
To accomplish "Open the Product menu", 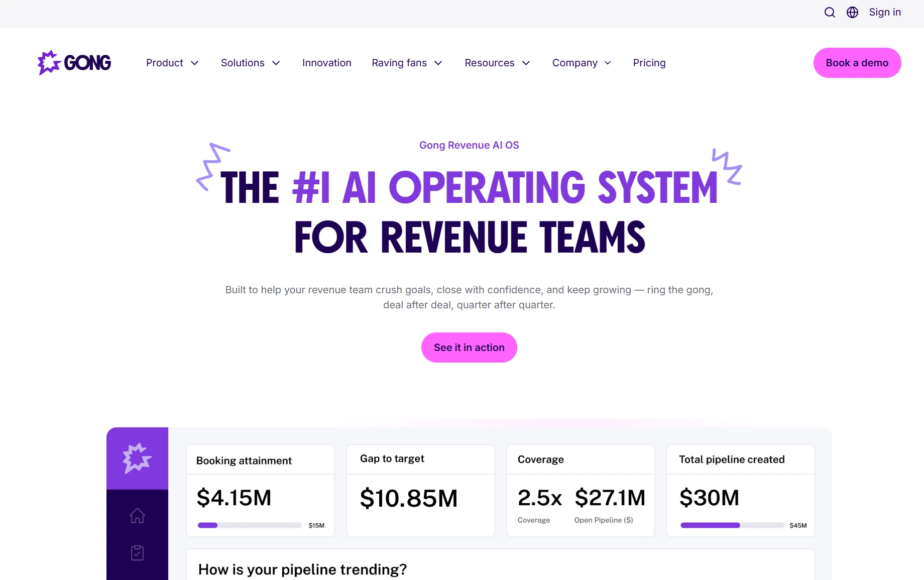I will click(165, 63).
